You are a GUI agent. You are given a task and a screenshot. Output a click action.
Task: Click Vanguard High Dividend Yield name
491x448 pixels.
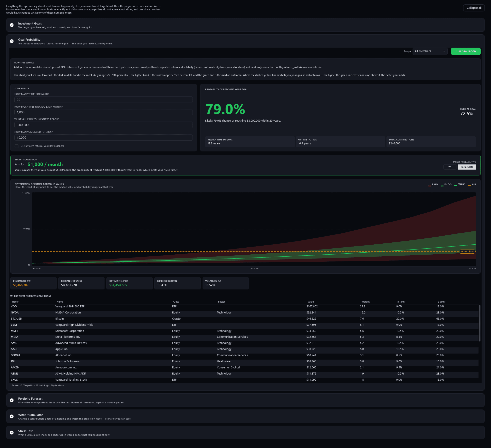point(74,325)
